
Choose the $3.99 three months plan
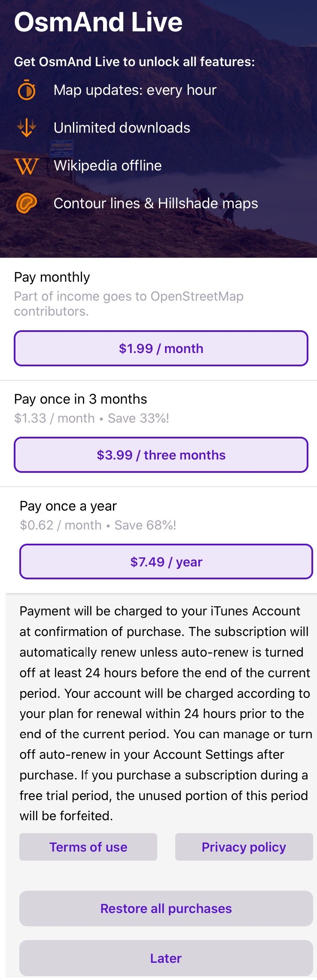click(161, 455)
